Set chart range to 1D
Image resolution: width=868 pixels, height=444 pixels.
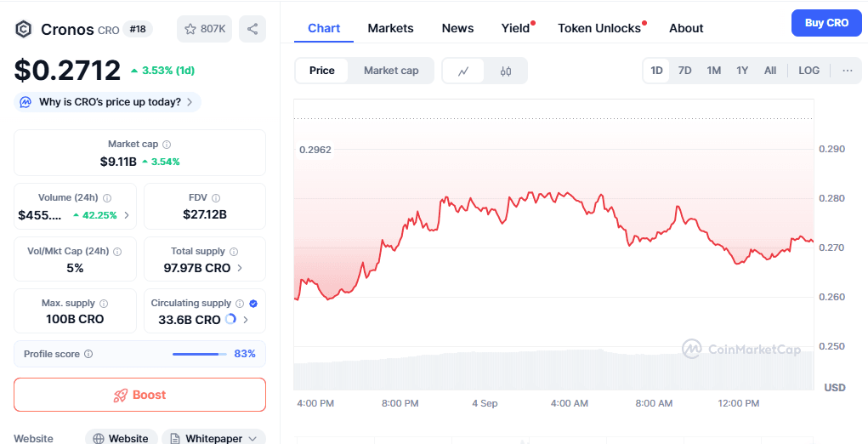[x=656, y=71]
